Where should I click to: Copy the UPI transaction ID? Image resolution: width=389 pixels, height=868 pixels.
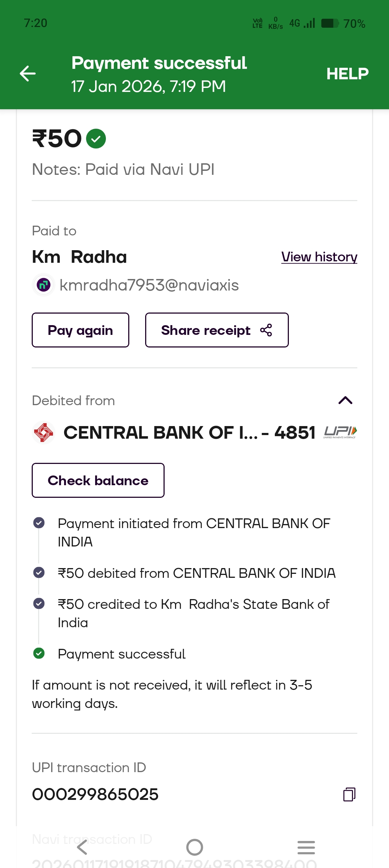[349, 794]
